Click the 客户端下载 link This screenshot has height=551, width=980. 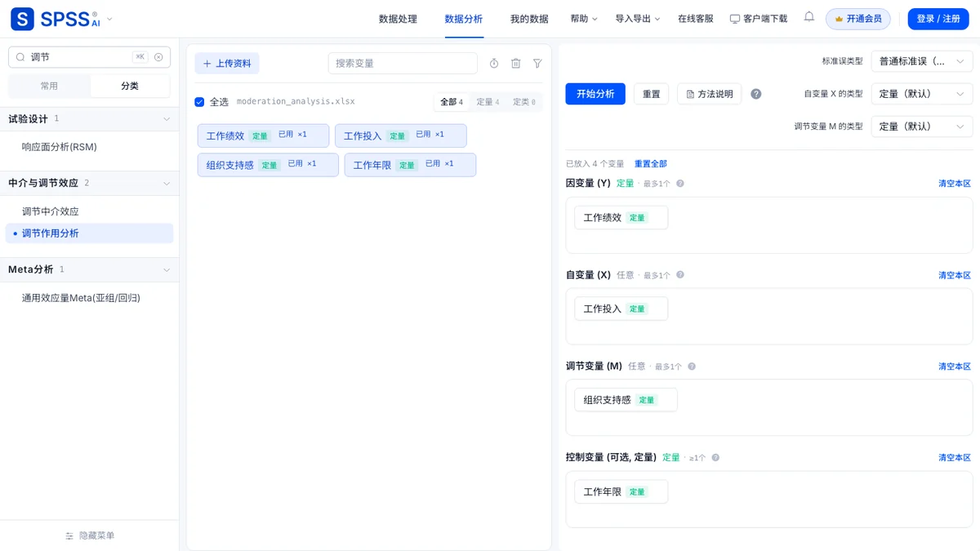pos(759,19)
